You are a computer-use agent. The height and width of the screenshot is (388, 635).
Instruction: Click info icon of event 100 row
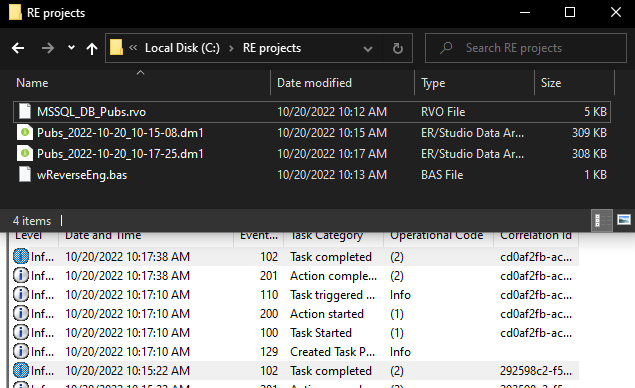pos(21,333)
